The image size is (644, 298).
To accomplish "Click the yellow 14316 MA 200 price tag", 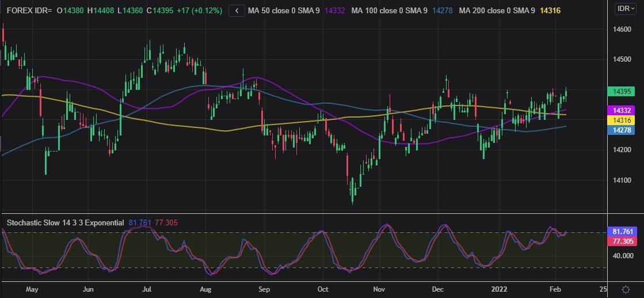I will [x=620, y=120].
